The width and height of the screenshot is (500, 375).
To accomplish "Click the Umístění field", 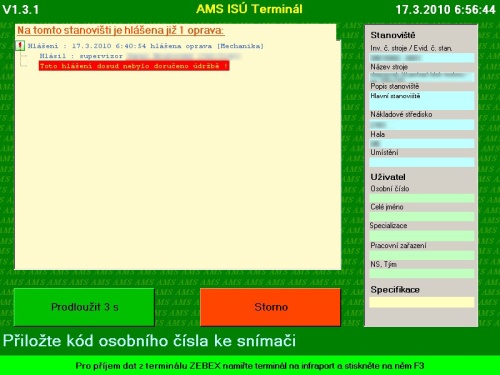I will (x=422, y=162).
